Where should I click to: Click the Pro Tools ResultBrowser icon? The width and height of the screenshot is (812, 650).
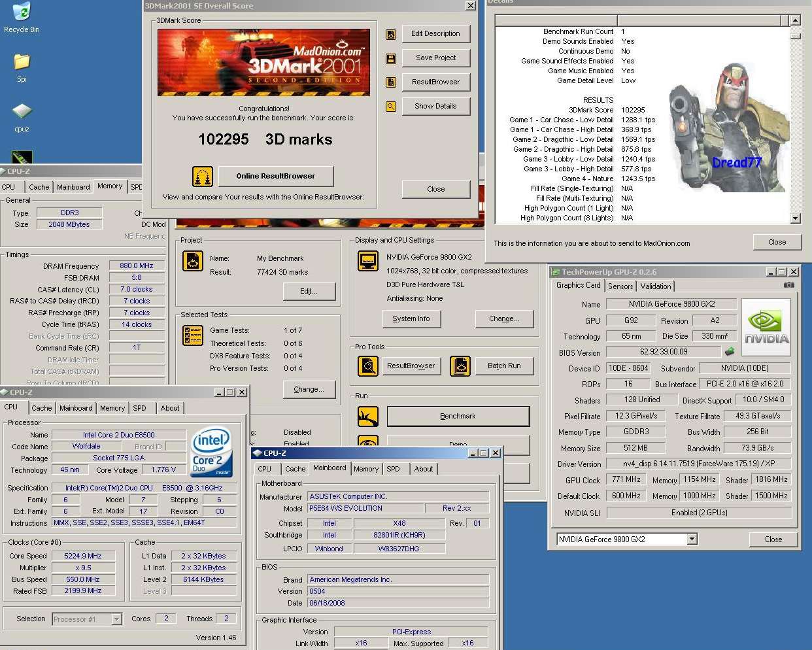tap(368, 366)
